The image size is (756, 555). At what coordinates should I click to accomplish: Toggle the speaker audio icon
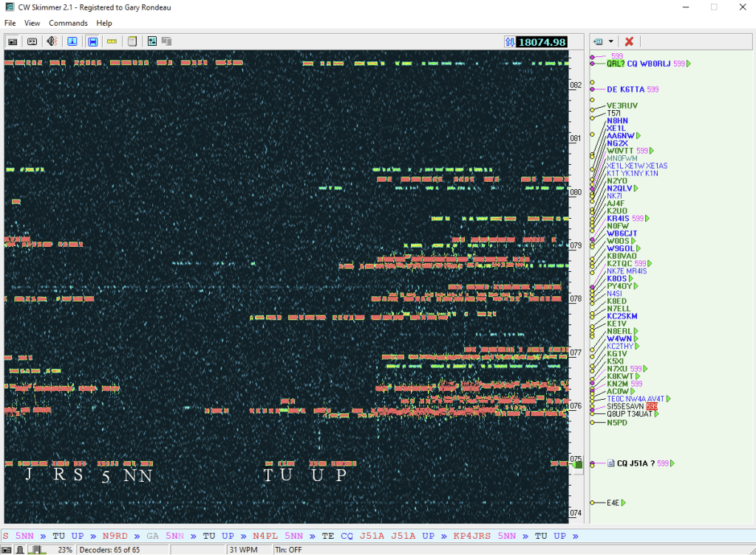click(x=52, y=41)
